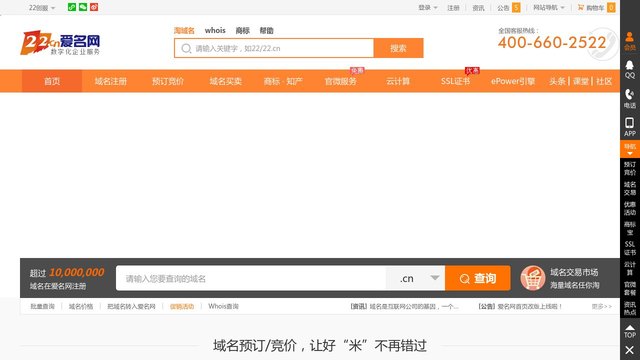Open the 把域名转入爱名网 link
This screenshot has width=640, height=360.
(x=131, y=306)
